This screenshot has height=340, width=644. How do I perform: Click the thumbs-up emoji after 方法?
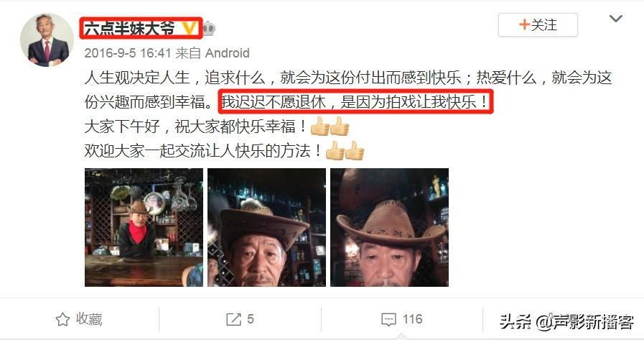[x=345, y=151]
